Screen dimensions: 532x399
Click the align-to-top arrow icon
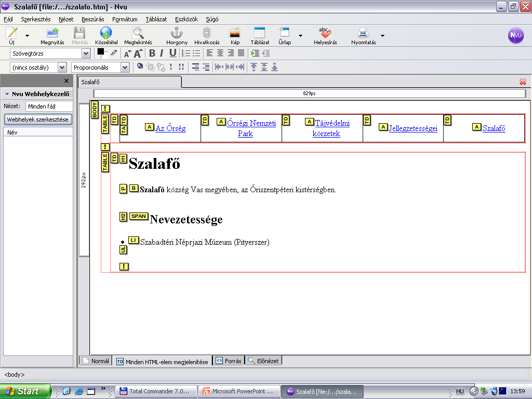(x=254, y=67)
